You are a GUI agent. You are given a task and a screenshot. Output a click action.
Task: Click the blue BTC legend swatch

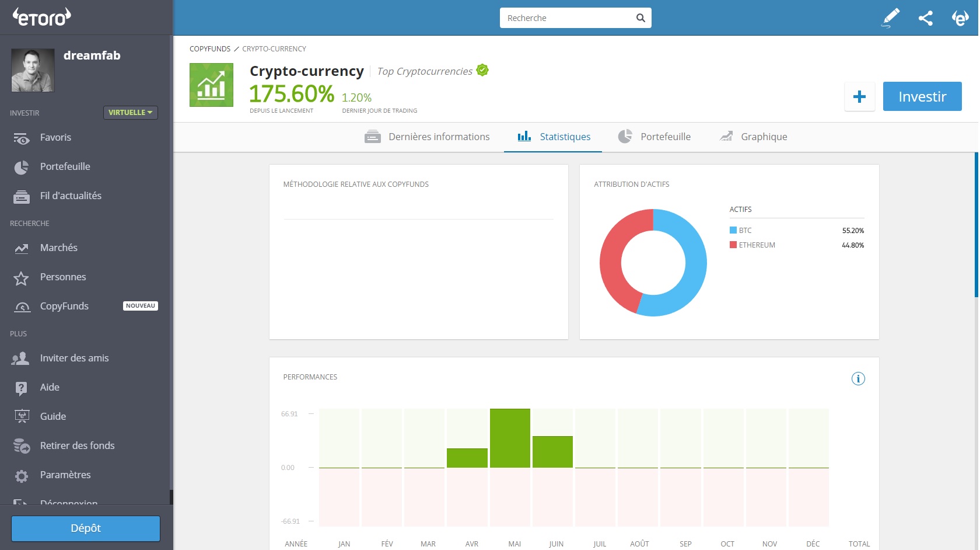(x=733, y=231)
